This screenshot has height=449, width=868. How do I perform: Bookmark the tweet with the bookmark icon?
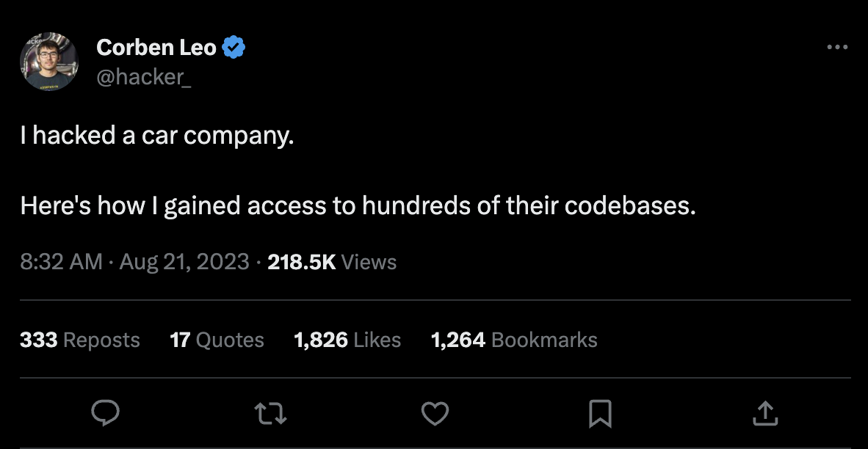[600, 414]
